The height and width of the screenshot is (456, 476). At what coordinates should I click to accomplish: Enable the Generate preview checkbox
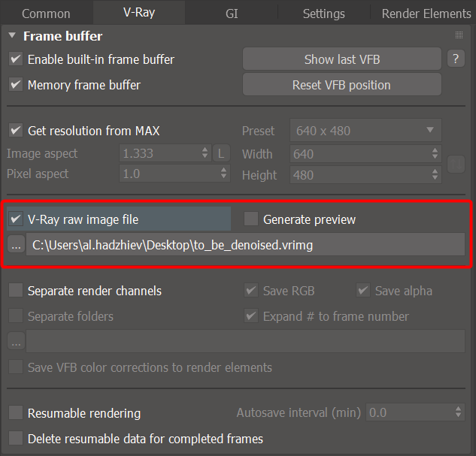pyautogui.click(x=251, y=219)
